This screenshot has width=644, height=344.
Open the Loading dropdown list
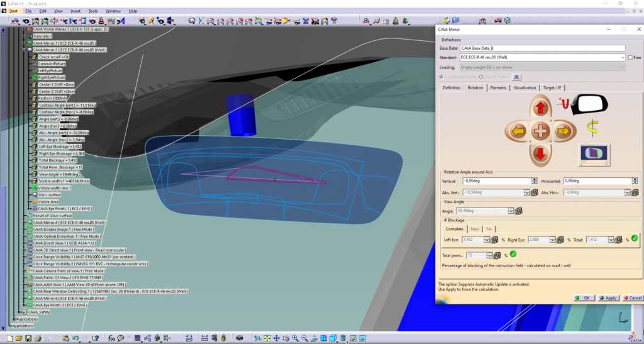pyautogui.click(x=623, y=67)
